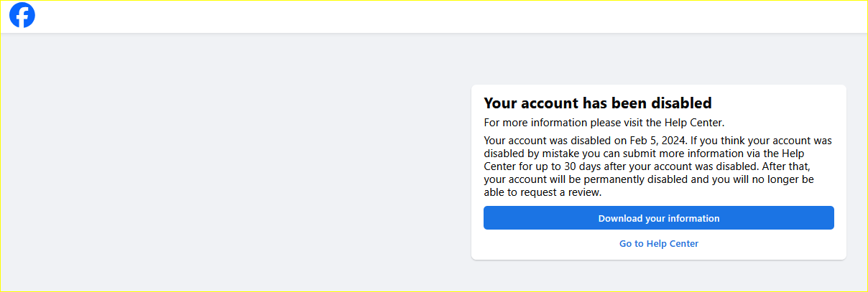Click the "After that," phrase in the paragraph
This screenshot has width=868, height=292.
point(785,166)
